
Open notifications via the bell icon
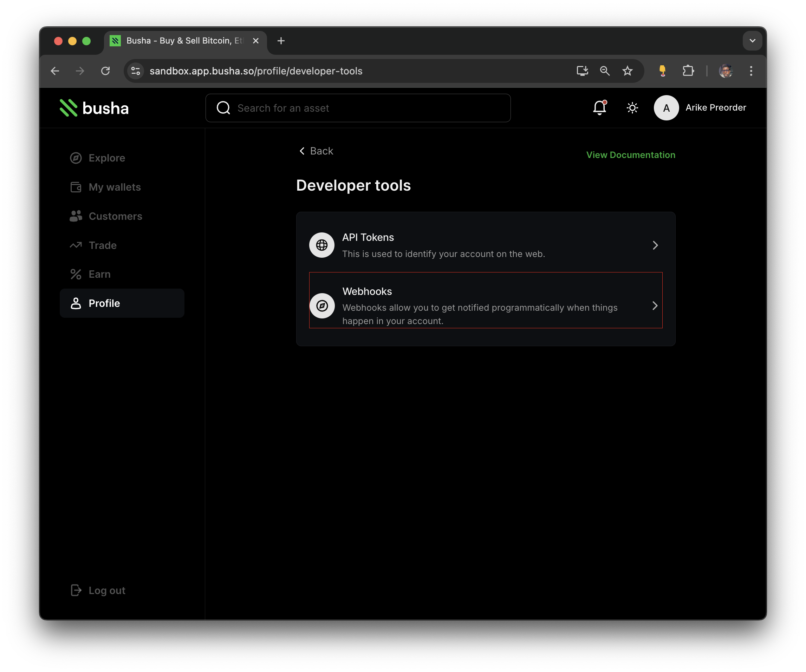[x=599, y=108]
